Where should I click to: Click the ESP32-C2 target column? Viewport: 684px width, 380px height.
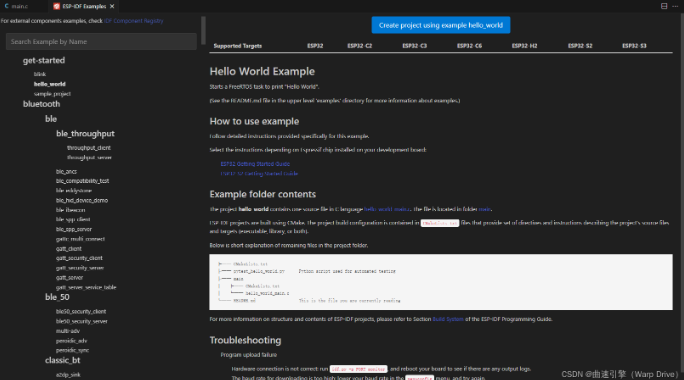point(359,46)
